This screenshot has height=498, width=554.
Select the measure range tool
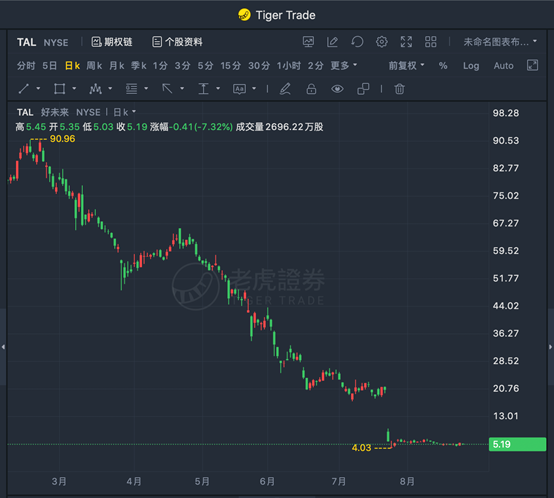pos(203,89)
